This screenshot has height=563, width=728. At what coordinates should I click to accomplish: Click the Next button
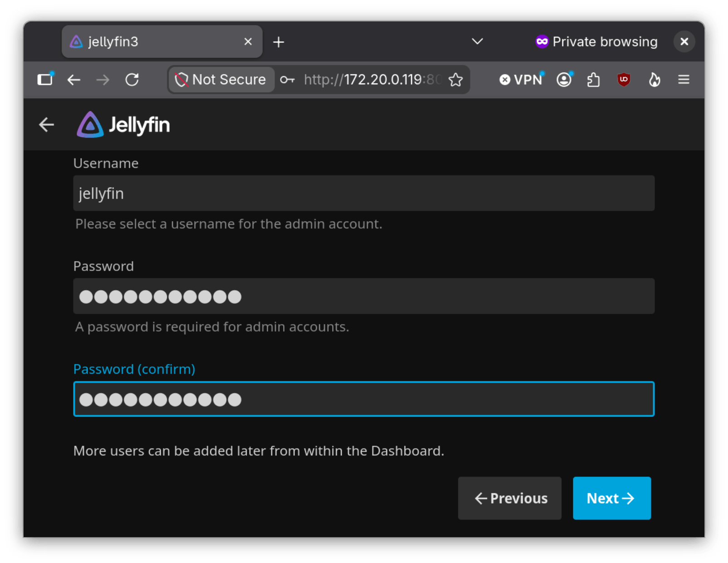[x=612, y=498]
